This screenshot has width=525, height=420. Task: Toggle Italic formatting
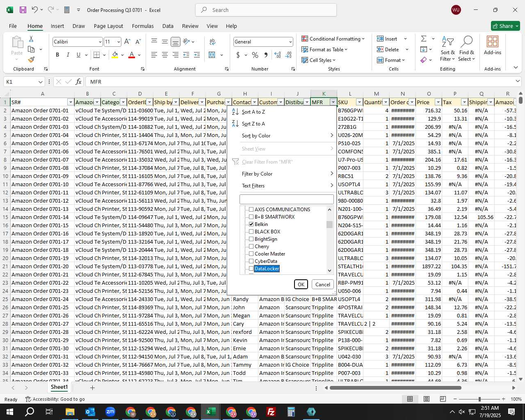68,55
